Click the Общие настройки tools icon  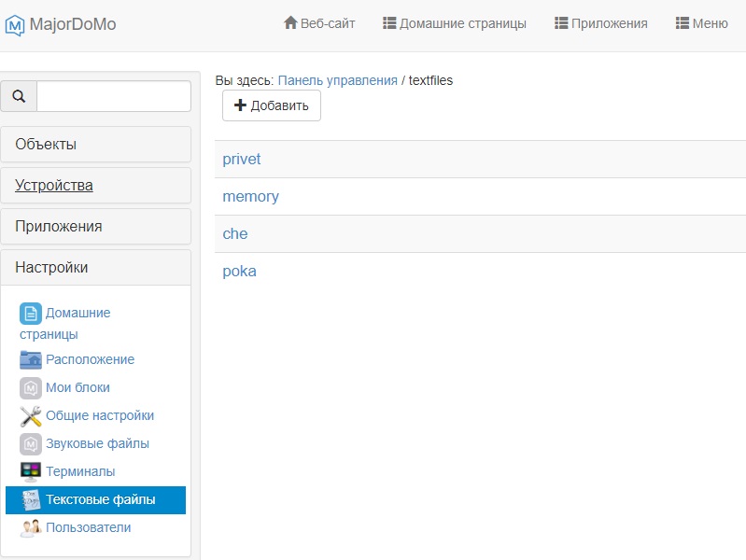tap(31, 415)
